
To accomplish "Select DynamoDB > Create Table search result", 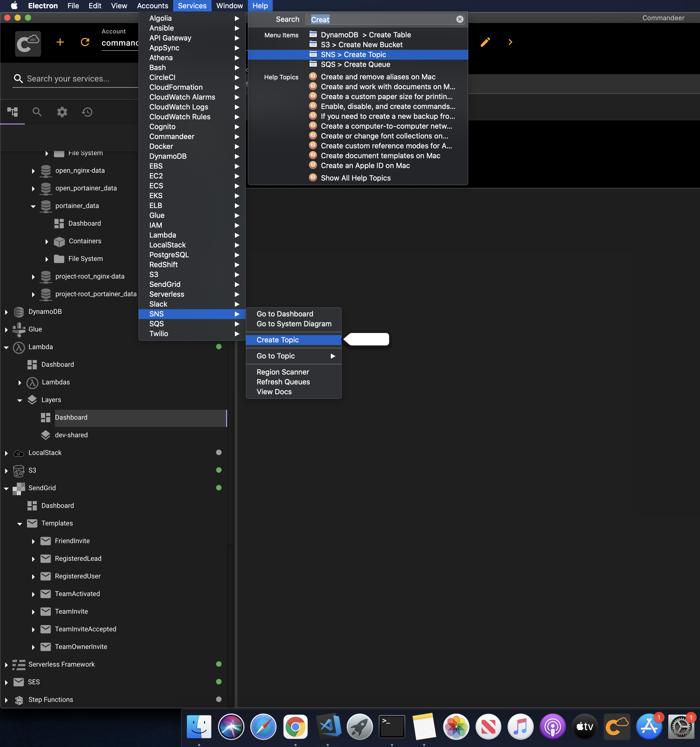I will coord(358,34).
